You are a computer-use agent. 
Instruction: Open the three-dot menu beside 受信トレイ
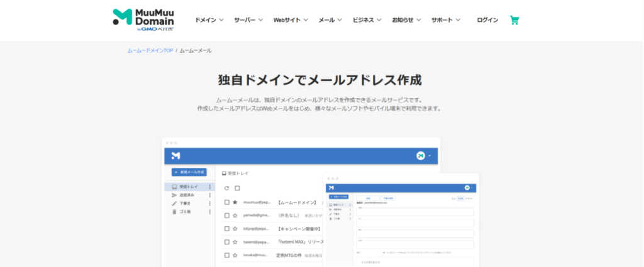[x=209, y=187]
